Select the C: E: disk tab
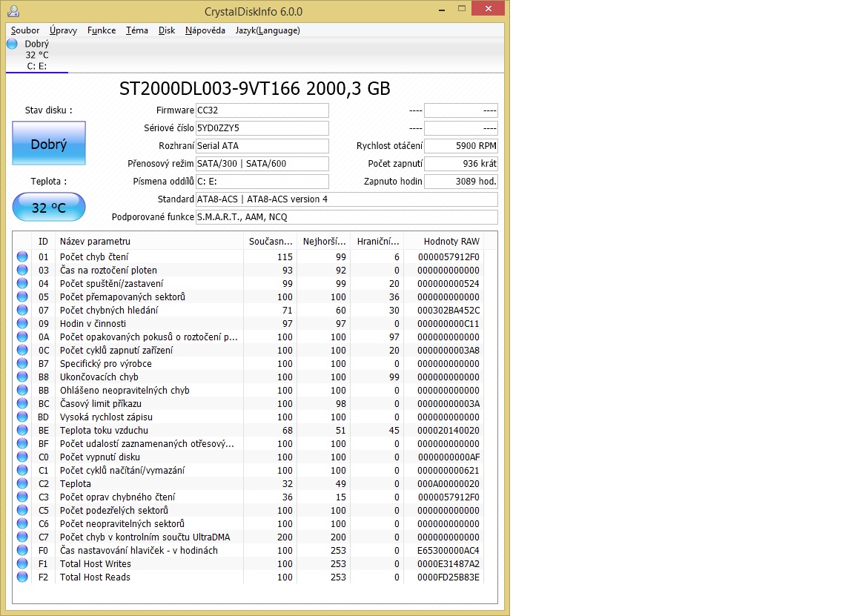This screenshot has height=616, width=854. [37, 55]
